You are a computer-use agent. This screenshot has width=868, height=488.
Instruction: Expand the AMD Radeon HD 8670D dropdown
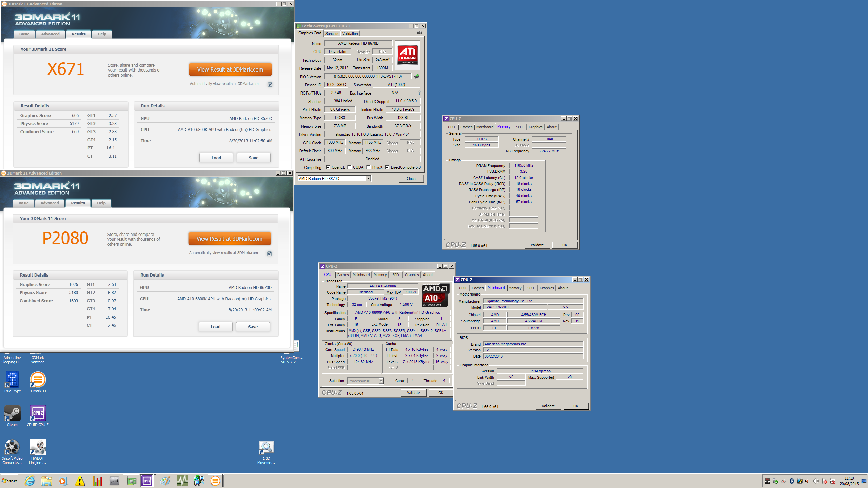point(368,178)
